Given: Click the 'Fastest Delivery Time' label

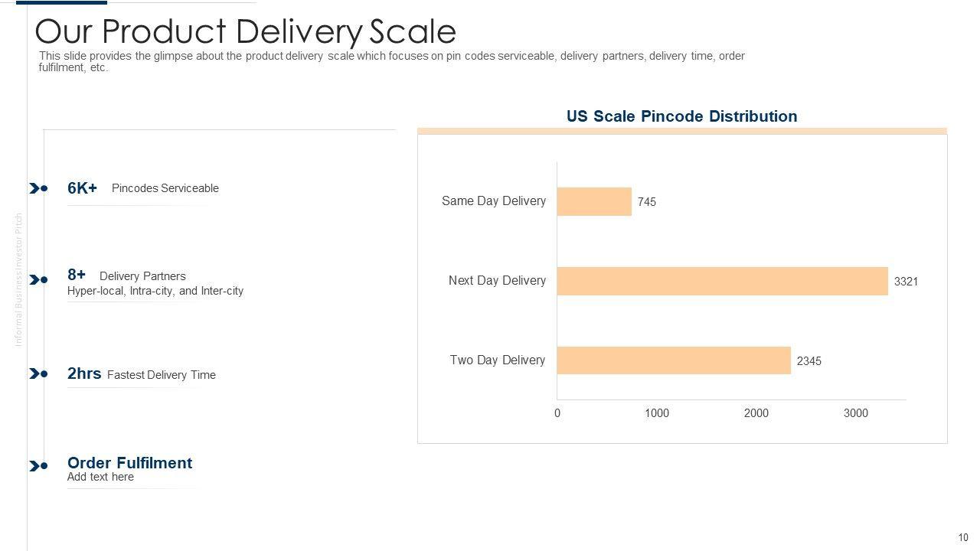Looking at the screenshot, I should pyautogui.click(x=162, y=375).
